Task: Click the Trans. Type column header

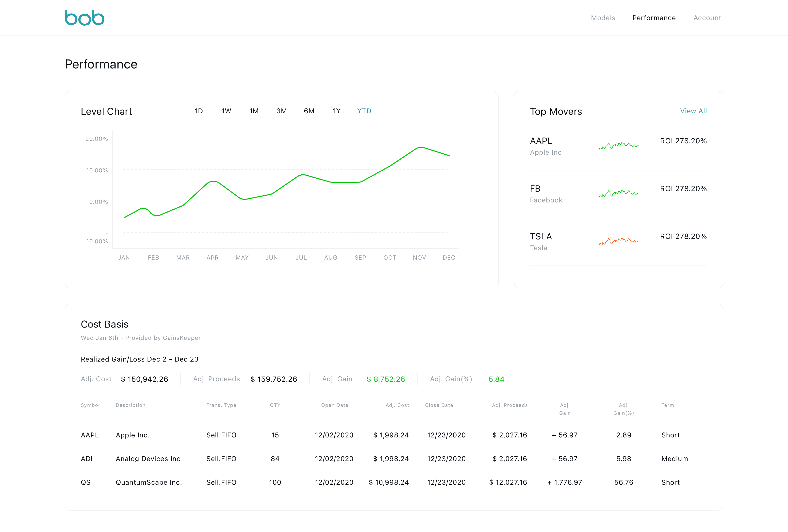Action: (x=221, y=405)
